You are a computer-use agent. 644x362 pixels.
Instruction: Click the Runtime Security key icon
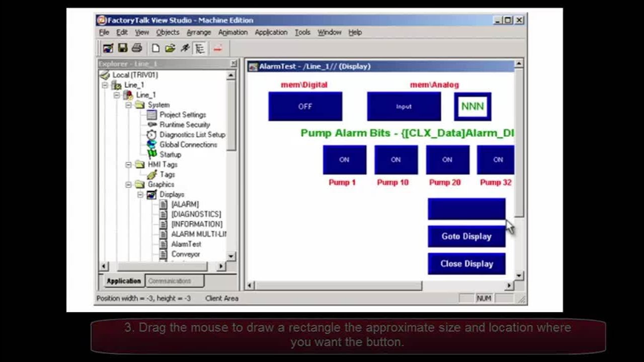[x=151, y=124]
